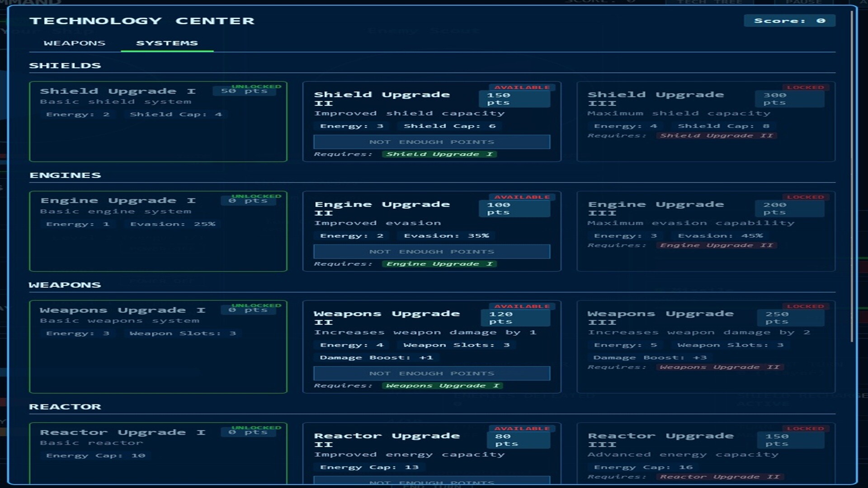The image size is (868, 488).
Task: Click Weapons Upgrade II's Not Enough Points button
Action: [432, 373]
